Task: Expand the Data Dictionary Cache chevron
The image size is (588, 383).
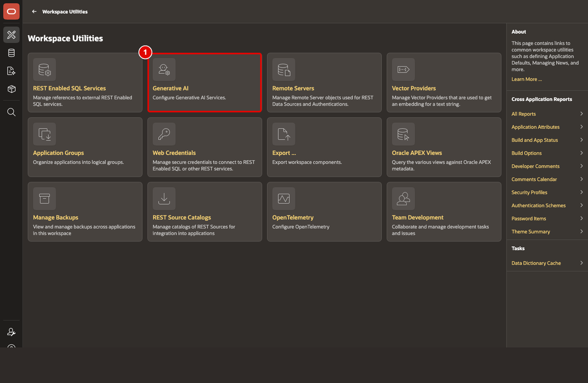Action: pos(582,263)
